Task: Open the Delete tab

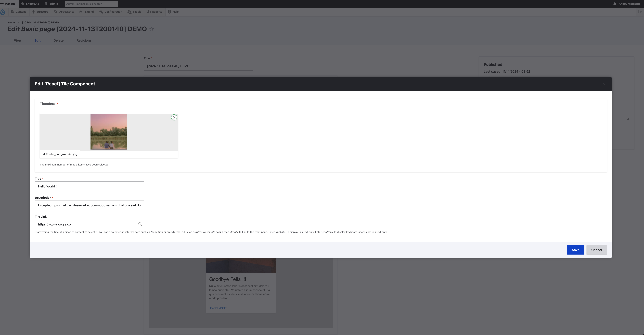Action: 58,41
